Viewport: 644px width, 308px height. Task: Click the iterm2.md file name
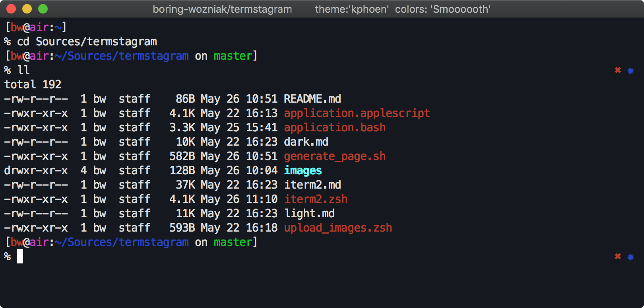[312, 185]
